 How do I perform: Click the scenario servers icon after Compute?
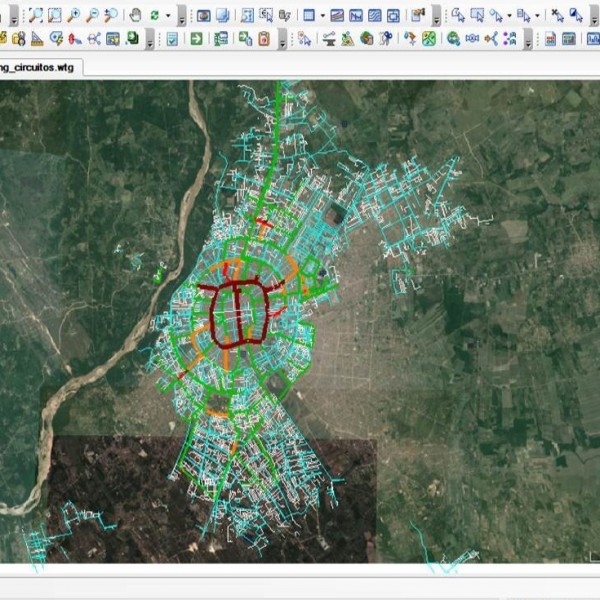(221, 39)
